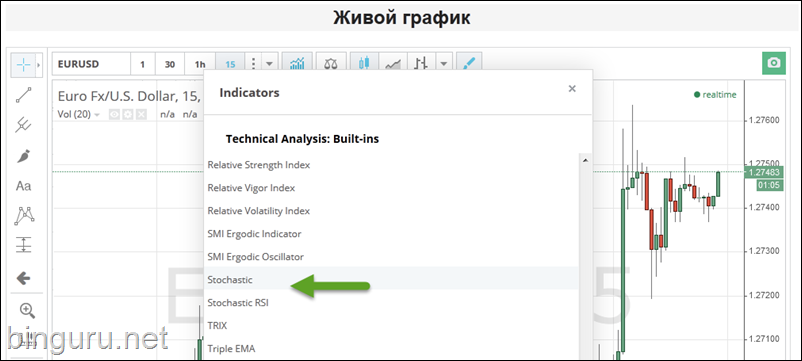Select the crosshair cursor tool
This screenshot has width=802, height=361.
pyautogui.click(x=24, y=64)
